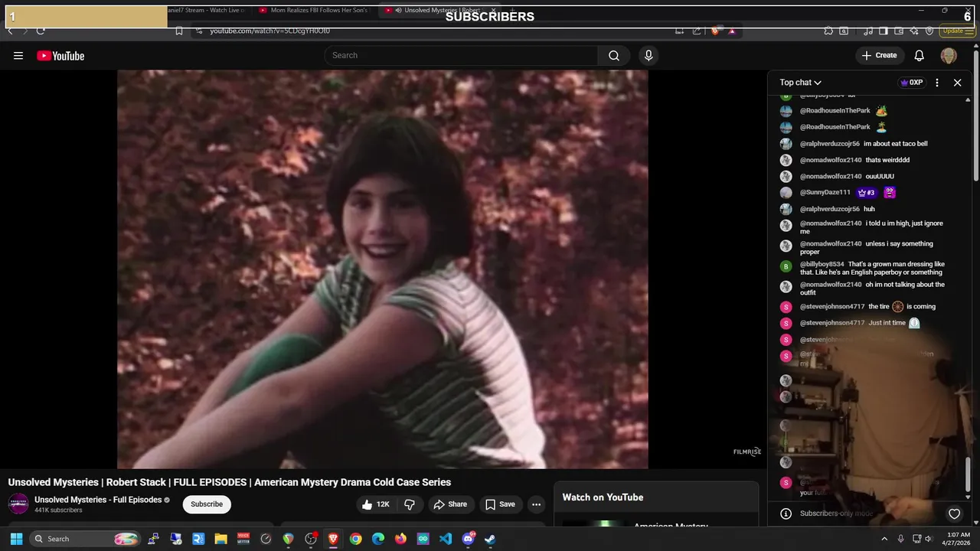Open the subscribers-only mode info icon

[785, 514]
